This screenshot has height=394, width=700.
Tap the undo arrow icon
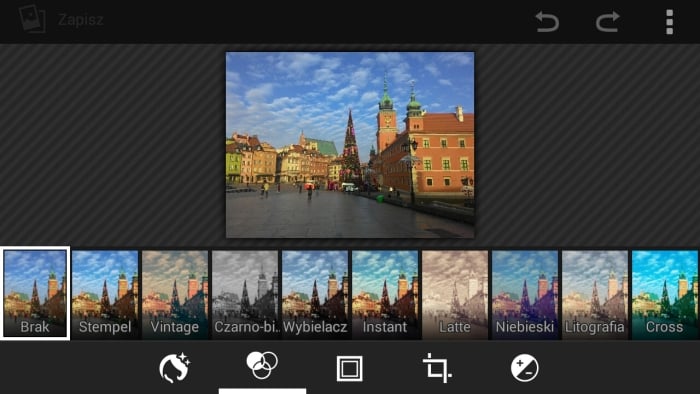[547, 21]
